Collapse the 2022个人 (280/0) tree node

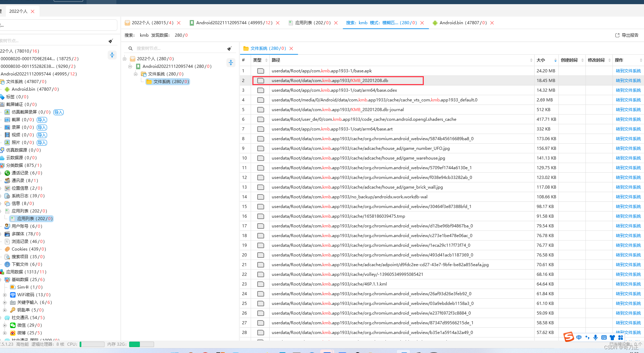tap(125, 59)
